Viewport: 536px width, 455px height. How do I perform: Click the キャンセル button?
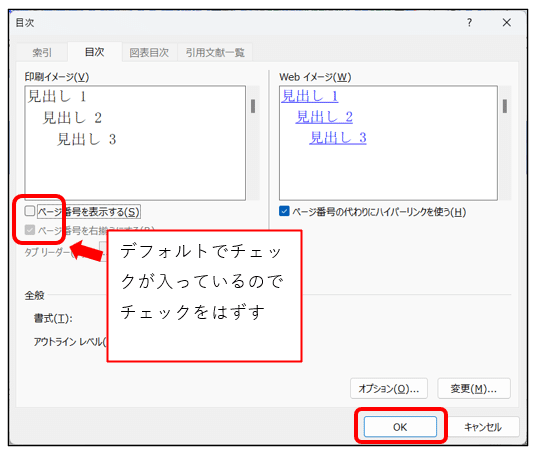pyautogui.click(x=483, y=427)
